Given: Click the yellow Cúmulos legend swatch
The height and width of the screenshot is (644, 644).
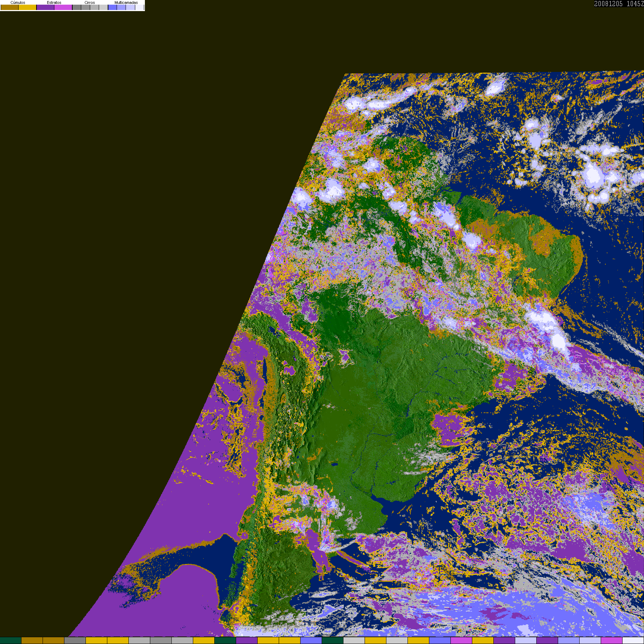Looking at the screenshot, I should click(x=28, y=7).
